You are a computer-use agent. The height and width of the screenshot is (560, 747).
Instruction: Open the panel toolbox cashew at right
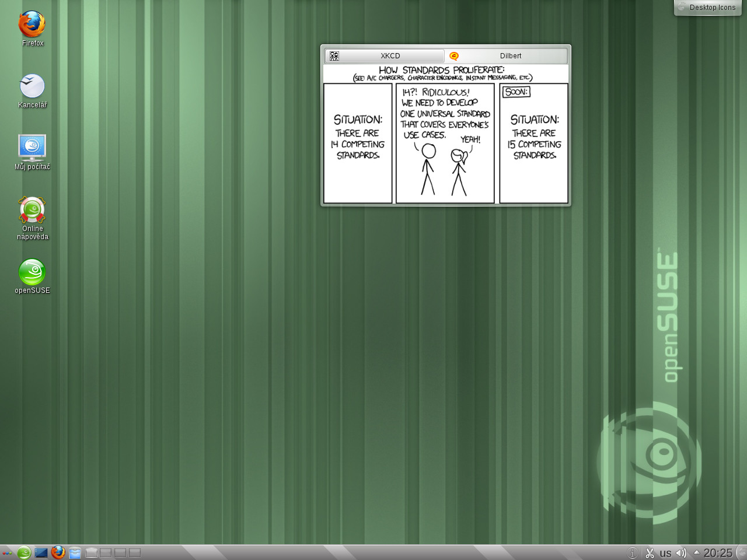(742, 552)
